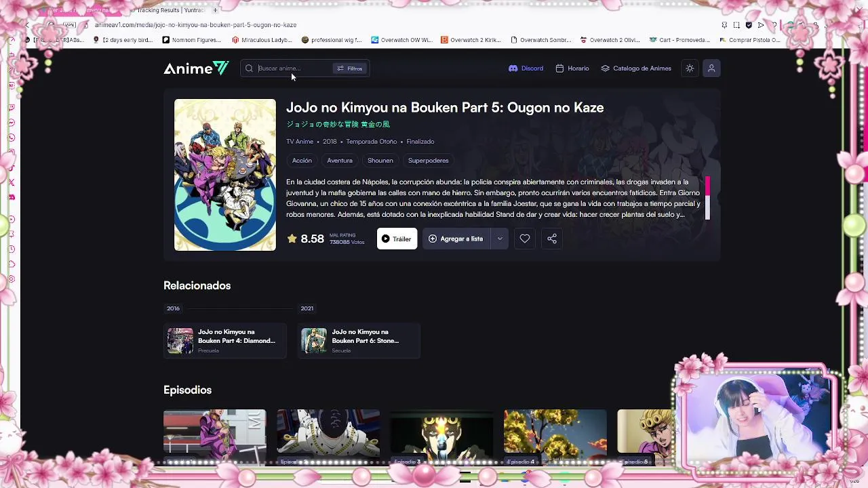Go to the Horario page
The height and width of the screenshot is (488, 868).
pyautogui.click(x=572, y=68)
